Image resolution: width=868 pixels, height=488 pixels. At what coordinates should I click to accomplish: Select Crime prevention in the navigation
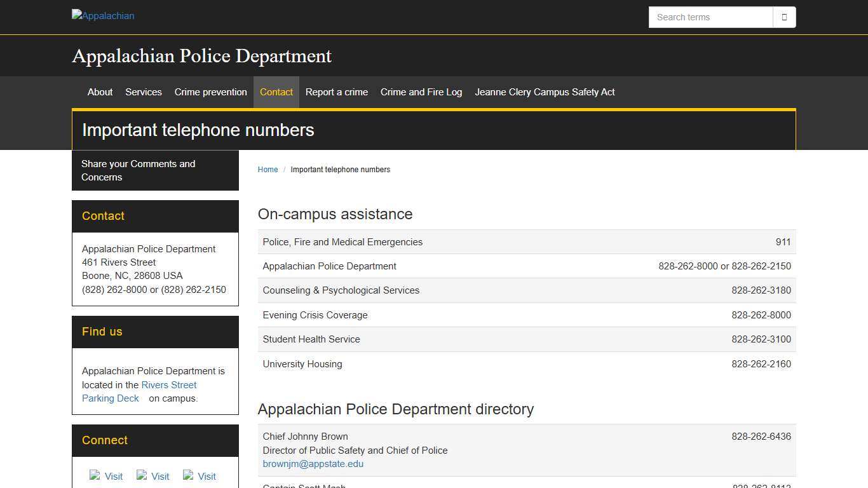210,92
